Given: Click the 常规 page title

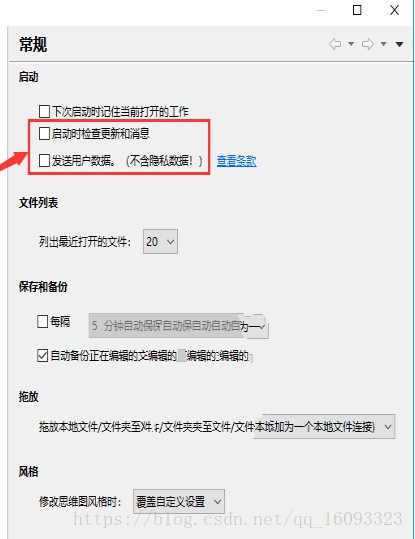Looking at the screenshot, I should point(33,45).
